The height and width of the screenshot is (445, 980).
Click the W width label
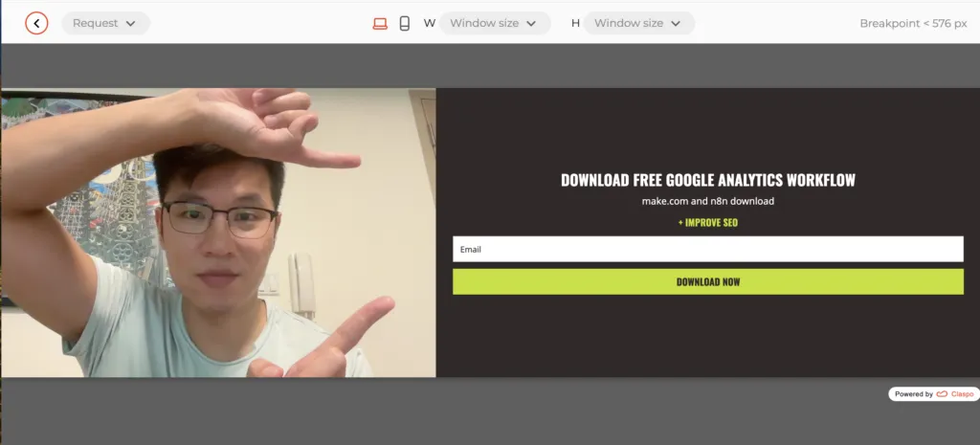(430, 23)
